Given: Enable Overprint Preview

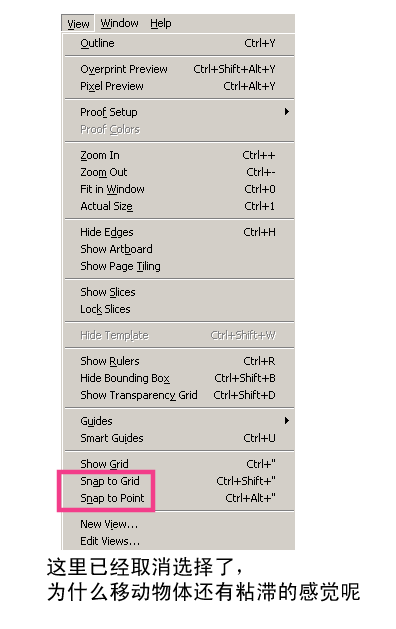Looking at the screenshot, I should click(x=179, y=69).
